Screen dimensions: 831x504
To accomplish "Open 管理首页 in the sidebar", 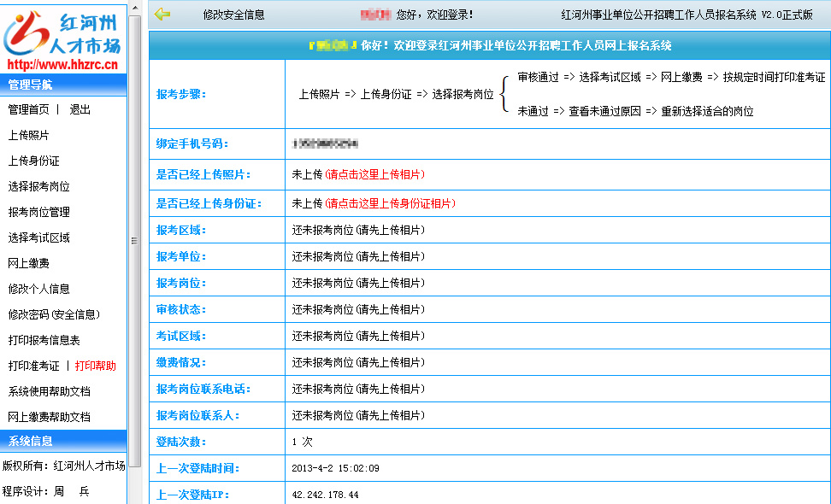I will 28,109.
